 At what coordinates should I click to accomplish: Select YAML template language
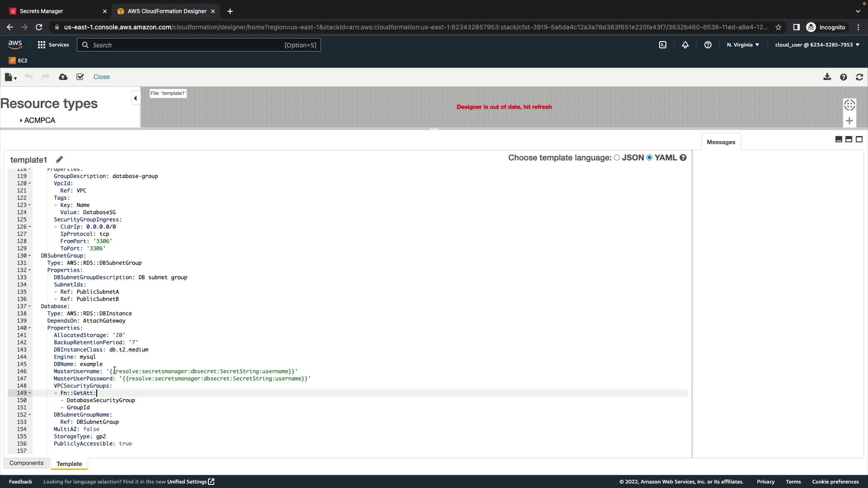(x=650, y=158)
